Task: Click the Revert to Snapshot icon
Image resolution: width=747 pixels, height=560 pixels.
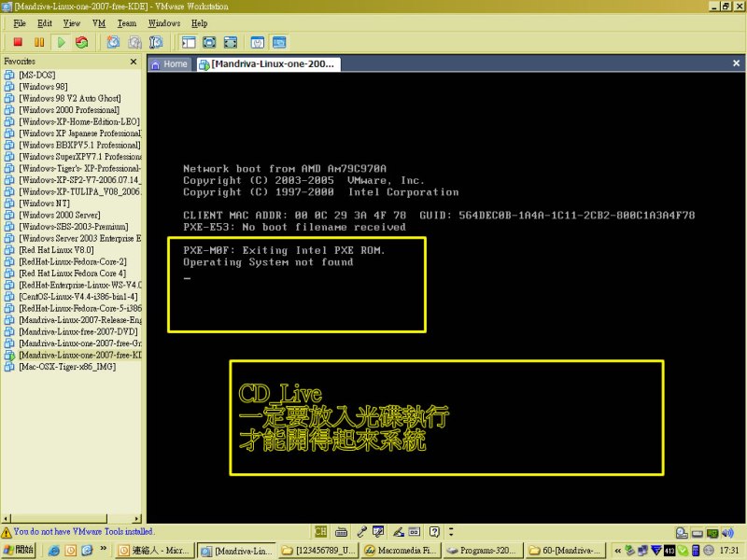Action: tap(134, 42)
